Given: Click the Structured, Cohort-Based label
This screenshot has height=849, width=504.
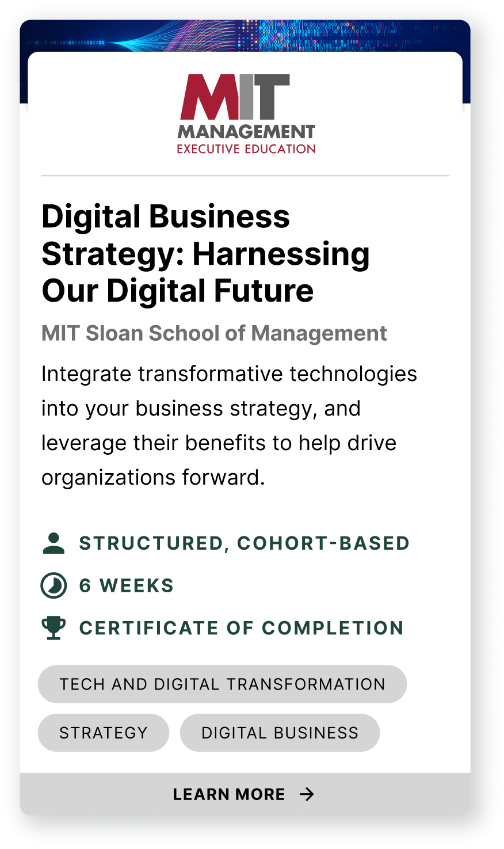Looking at the screenshot, I should pyautogui.click(x=244, y=543).
